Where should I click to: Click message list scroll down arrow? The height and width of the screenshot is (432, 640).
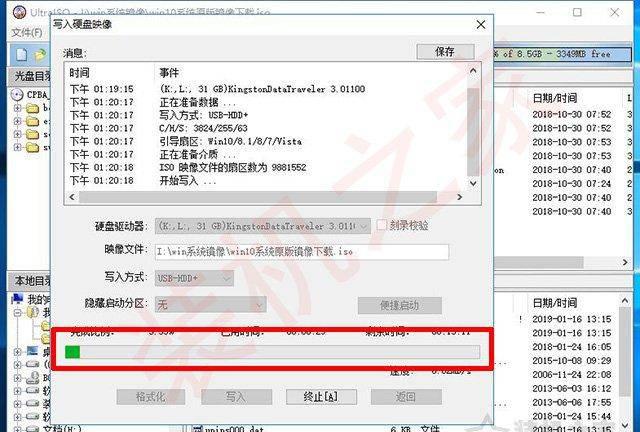473,184
